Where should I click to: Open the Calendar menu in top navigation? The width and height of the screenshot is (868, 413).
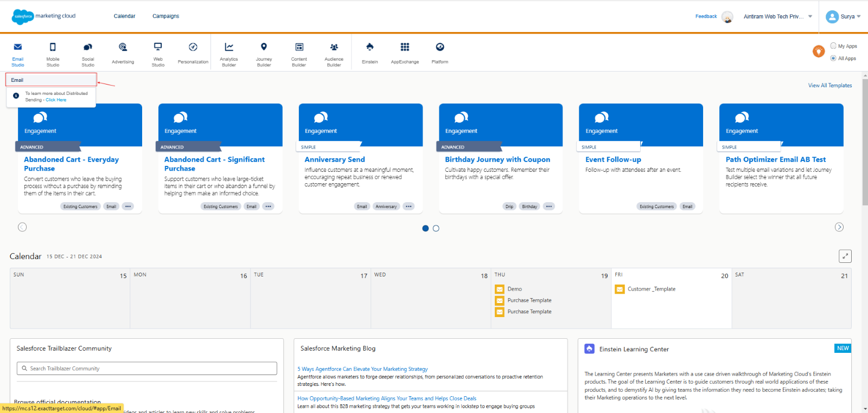(x=124, y=16)
